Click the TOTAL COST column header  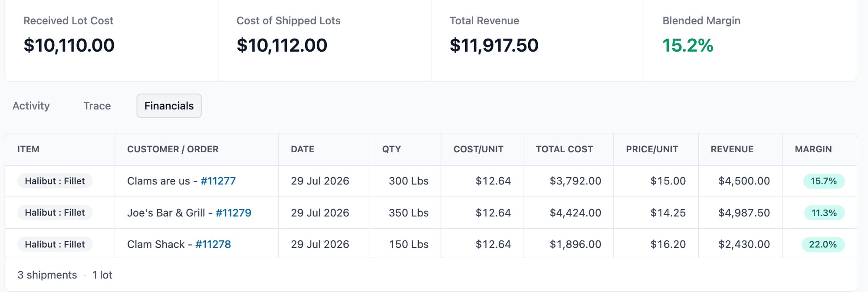coord(564,149)
